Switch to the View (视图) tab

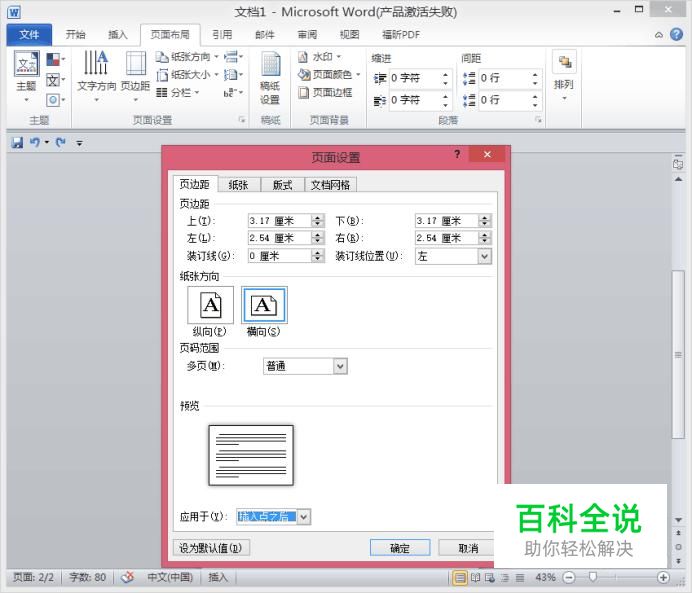(x=350, y=34)
